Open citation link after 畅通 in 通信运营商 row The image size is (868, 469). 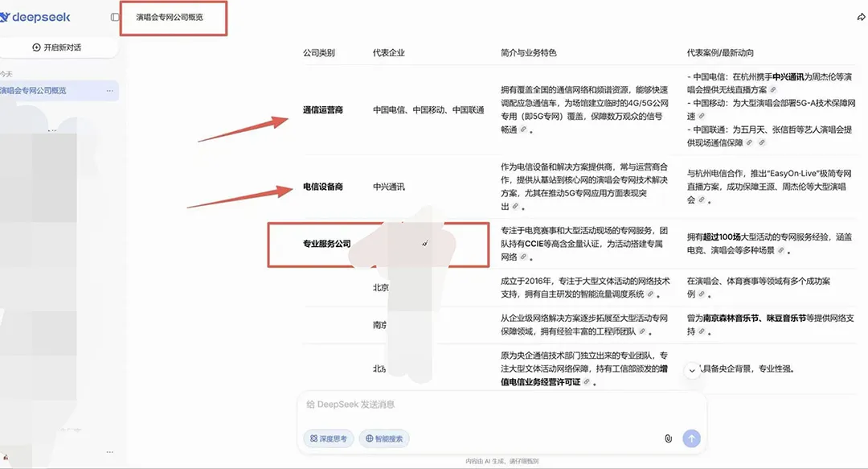click(x=523, y=130)
